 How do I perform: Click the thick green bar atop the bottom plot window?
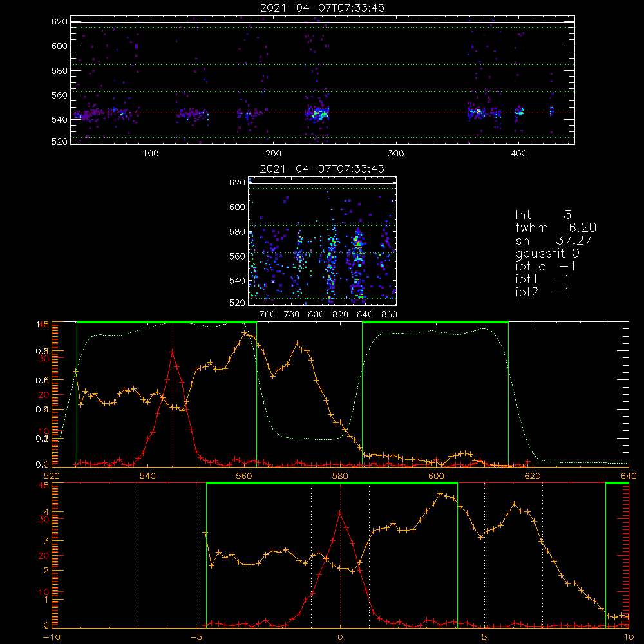(332, 483)
